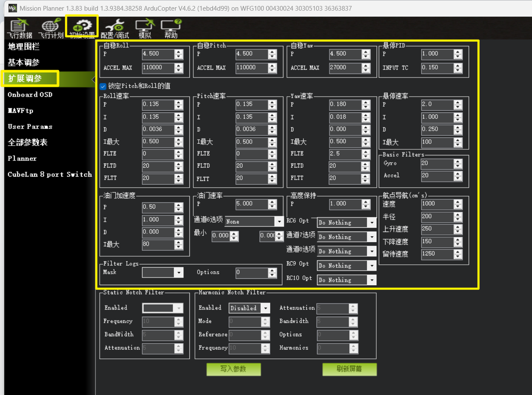Select 全部参数表 in the sidebar

pos(28,143)
